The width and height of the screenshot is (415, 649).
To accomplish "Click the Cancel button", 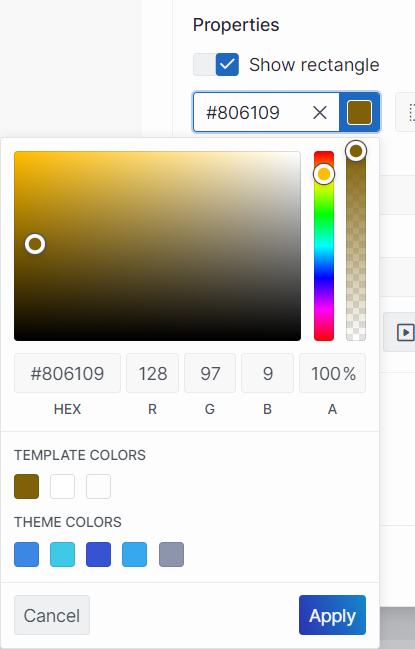I will (x=52, y=615).
